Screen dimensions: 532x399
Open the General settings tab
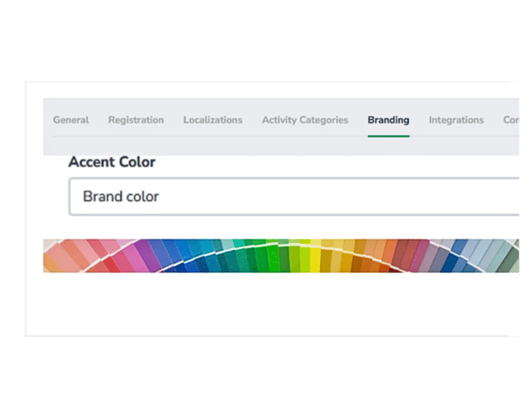[x=71, y=120]
